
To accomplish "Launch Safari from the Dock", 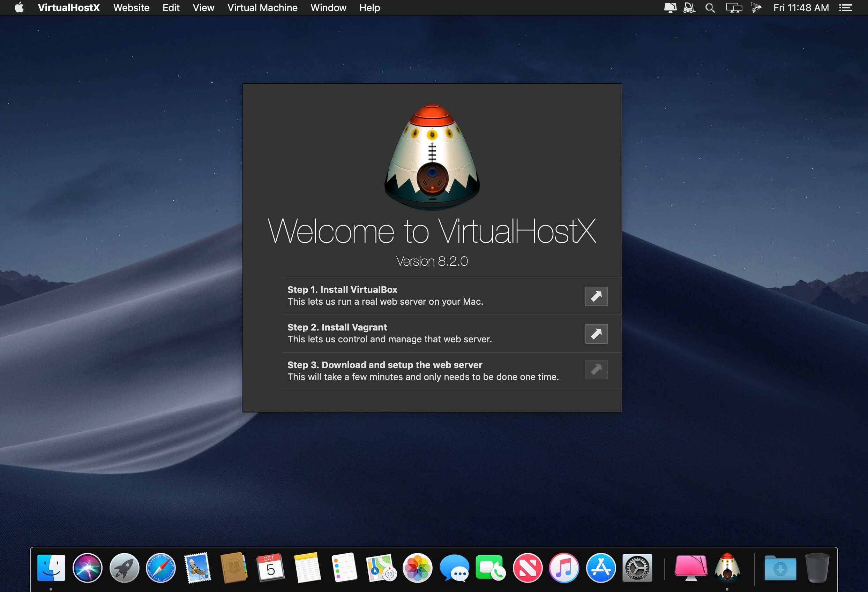I will coord(160,568).
